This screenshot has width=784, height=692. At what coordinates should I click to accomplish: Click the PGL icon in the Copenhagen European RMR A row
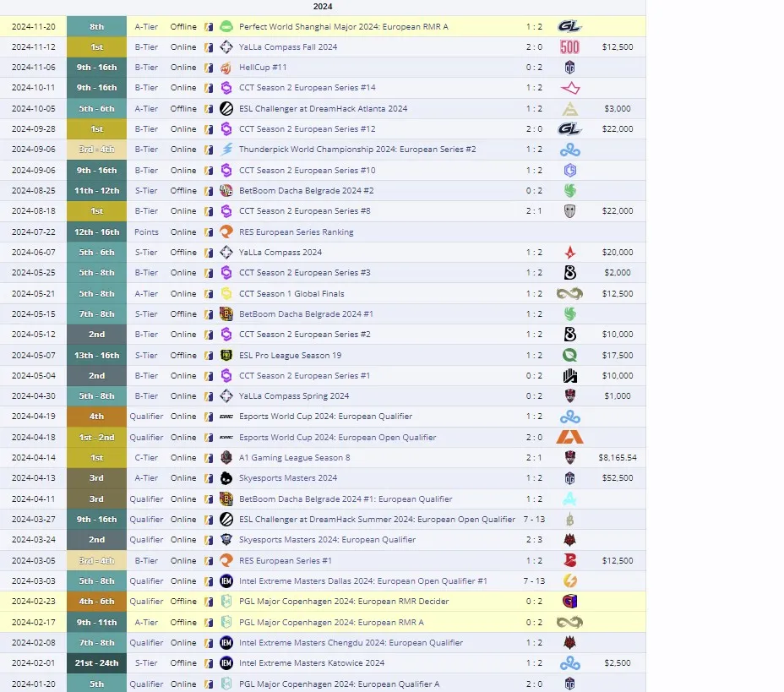(x=226, y=623)
